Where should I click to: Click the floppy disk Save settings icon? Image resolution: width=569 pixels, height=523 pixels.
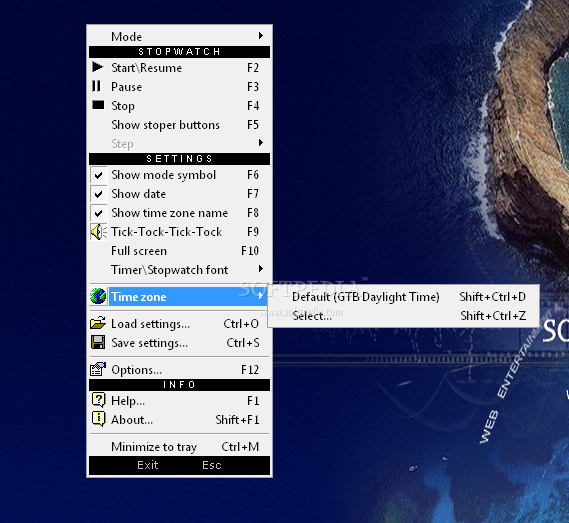[x=98, y=342]
